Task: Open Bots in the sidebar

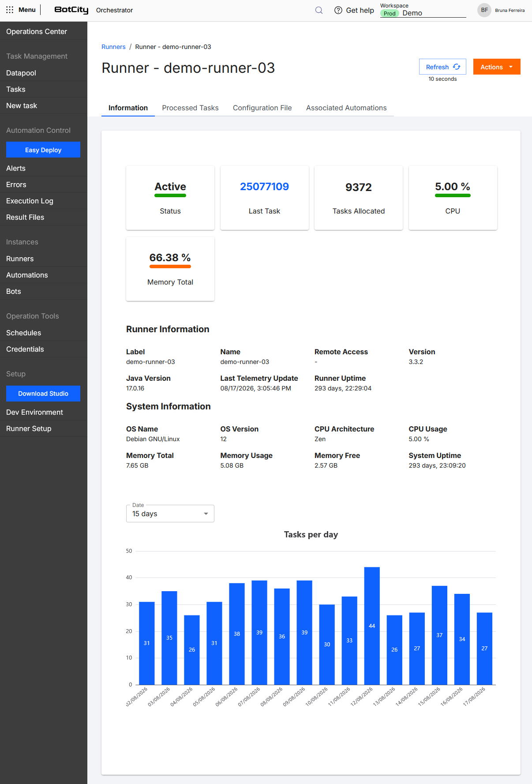Action: coord(44,291)
